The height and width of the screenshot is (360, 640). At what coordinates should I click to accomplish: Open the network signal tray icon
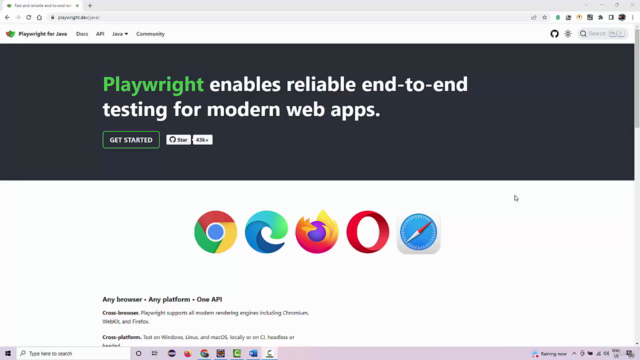[x=598, y=353]
